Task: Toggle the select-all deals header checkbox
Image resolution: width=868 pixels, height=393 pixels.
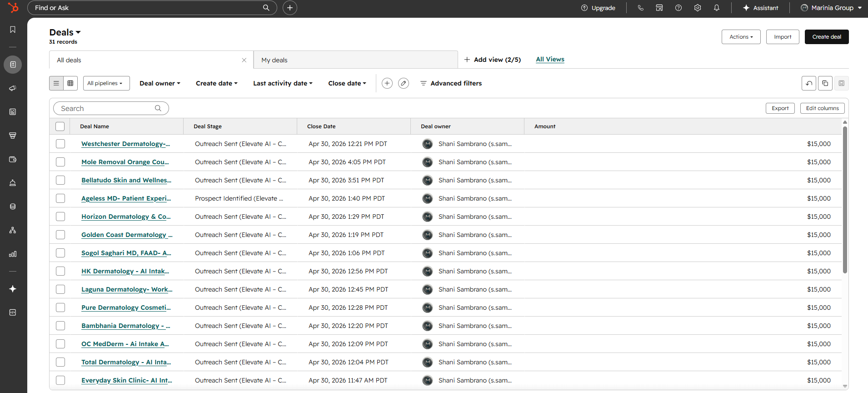Action: (60, 126)
